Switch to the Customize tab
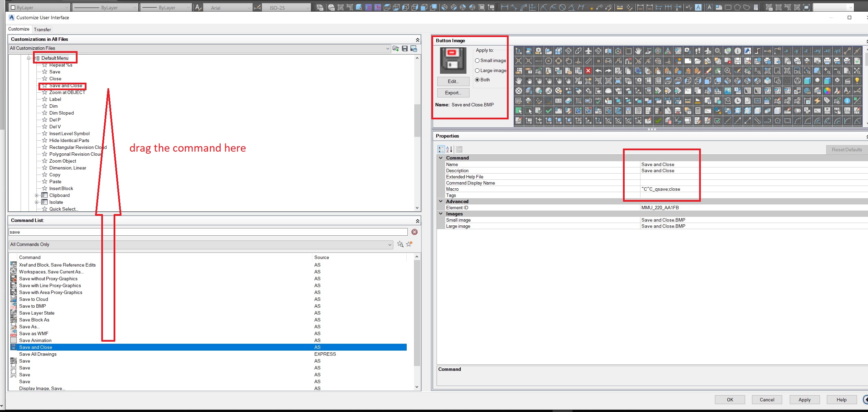The width and height of the screenshot is (868, 412). (19, 29)
